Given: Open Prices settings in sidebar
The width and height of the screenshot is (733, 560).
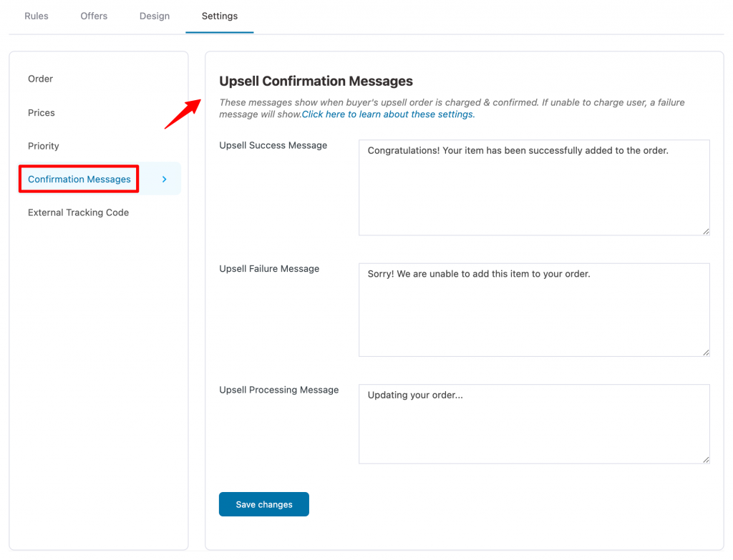Looking at the screenshot, I should pos(41,112).
